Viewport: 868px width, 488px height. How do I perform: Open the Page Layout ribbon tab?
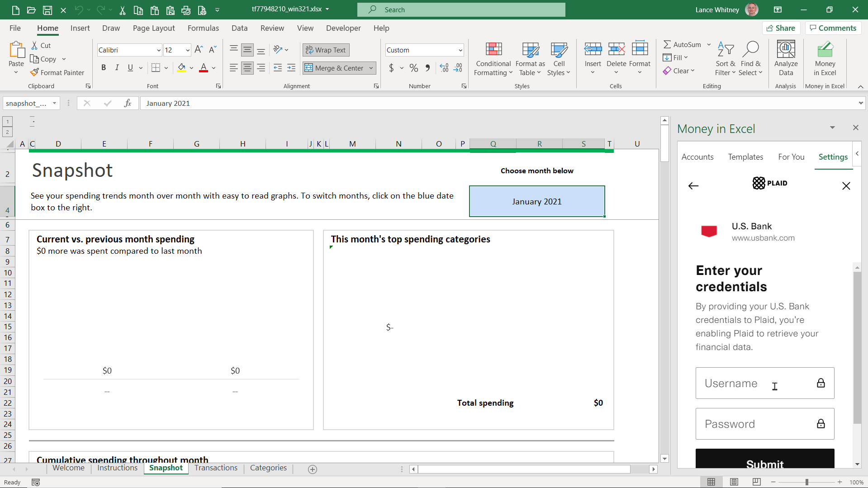click(154, 28)
